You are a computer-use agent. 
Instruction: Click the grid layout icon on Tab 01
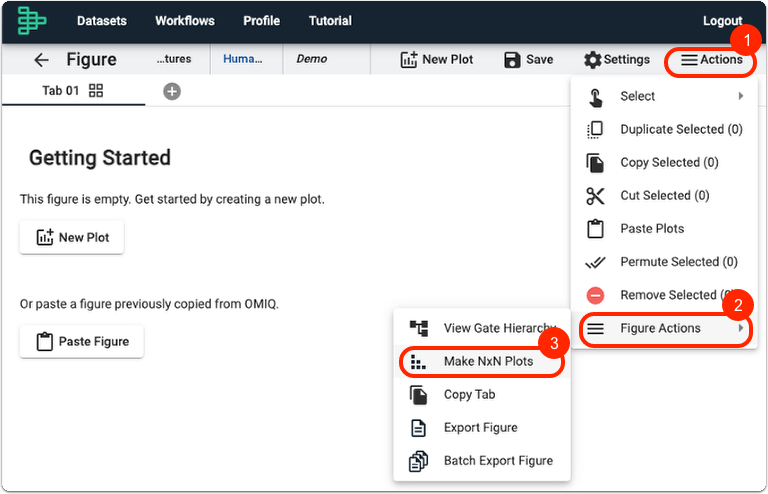pos(96,91)
